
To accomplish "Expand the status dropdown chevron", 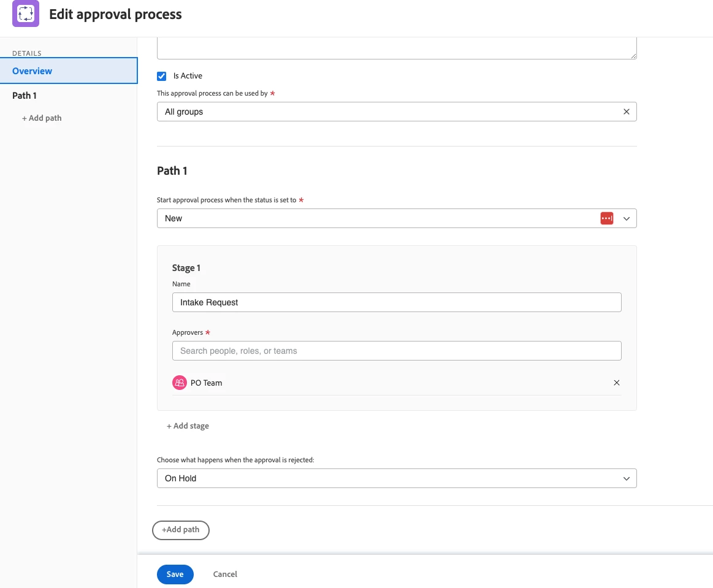I will [x=626, y=218].
